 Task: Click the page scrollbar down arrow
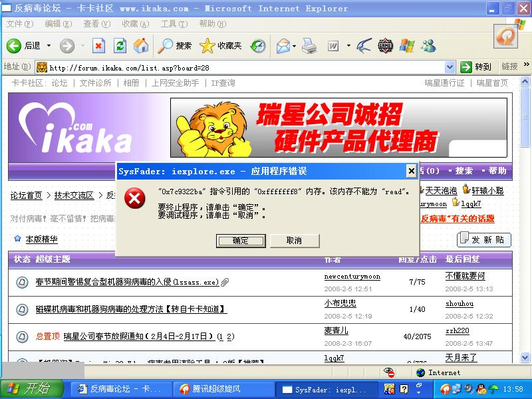(x=525, y=357)
